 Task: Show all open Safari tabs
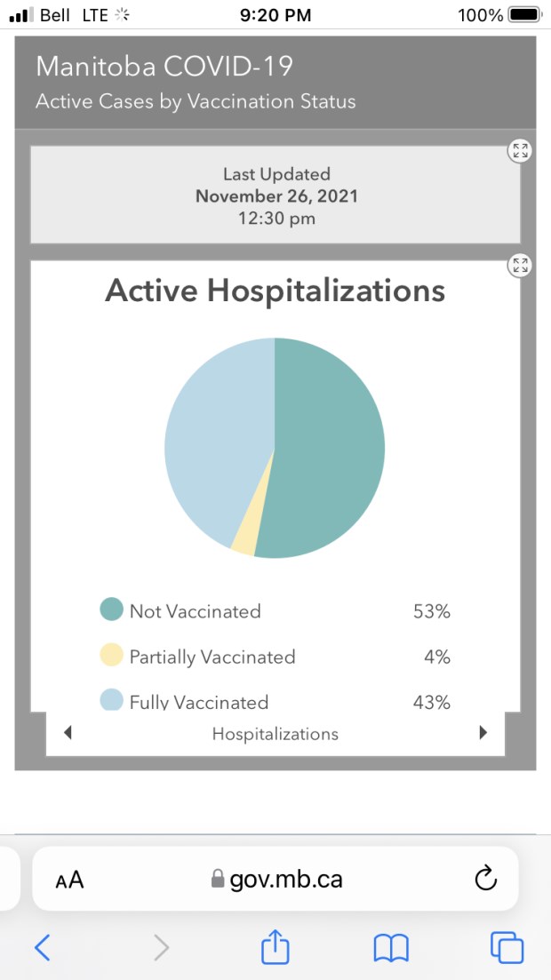point(507,948)
